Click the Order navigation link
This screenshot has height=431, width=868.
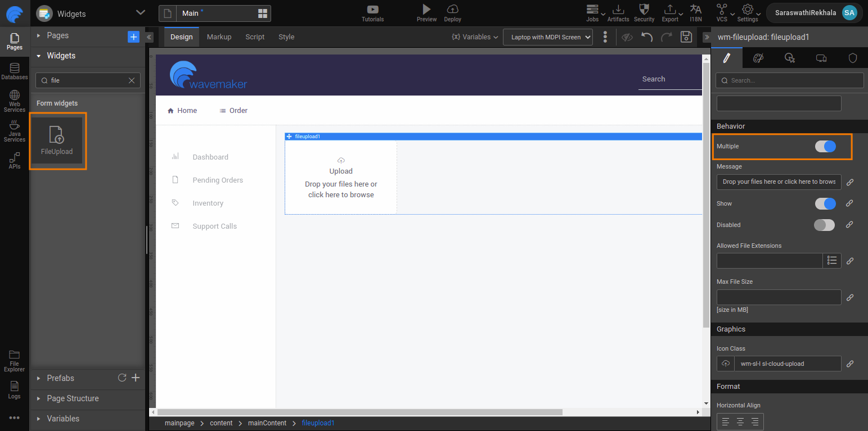tap(233, 111)
